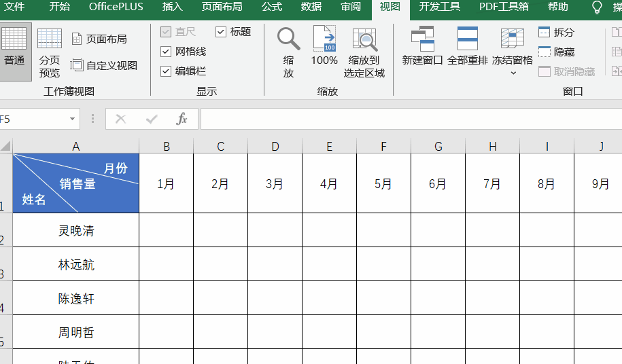
Task: Select the cell containing 陈逸轩
Action: click(x=75, y=298)
